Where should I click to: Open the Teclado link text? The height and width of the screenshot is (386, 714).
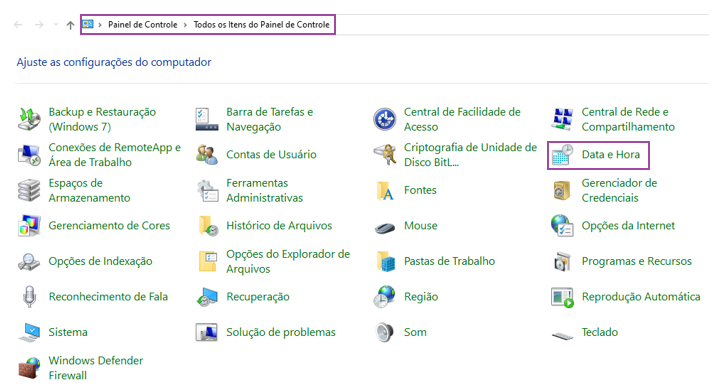coord(600,332)
